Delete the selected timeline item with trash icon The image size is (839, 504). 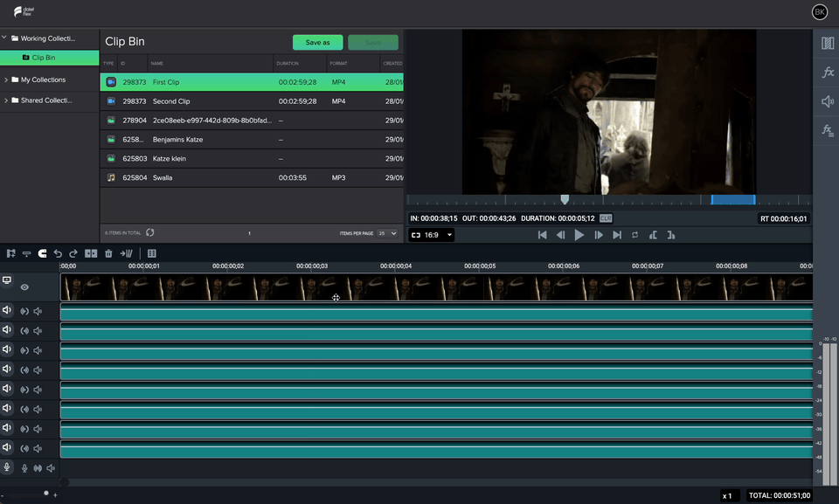tap(108, 253)
